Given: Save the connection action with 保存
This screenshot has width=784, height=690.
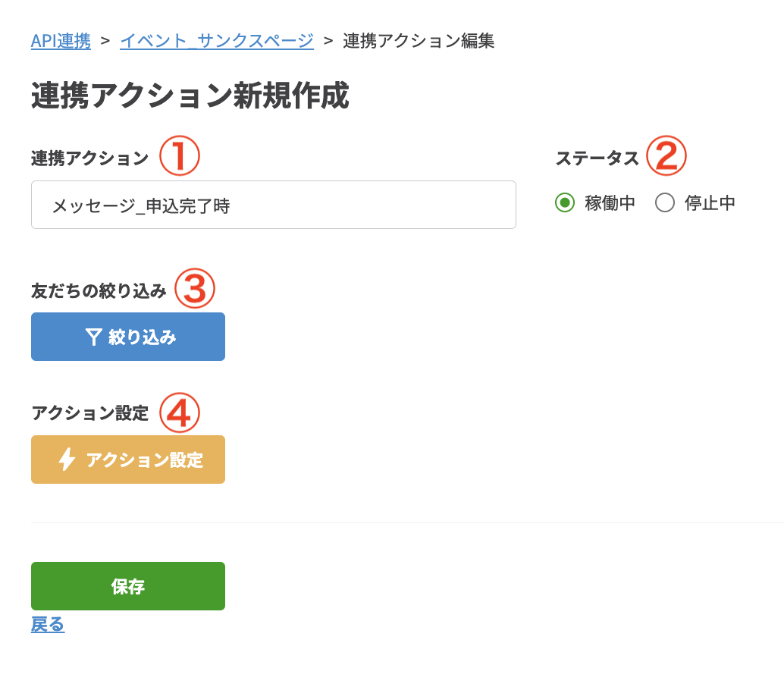Looking at the screenshot, I should point(127,585).
